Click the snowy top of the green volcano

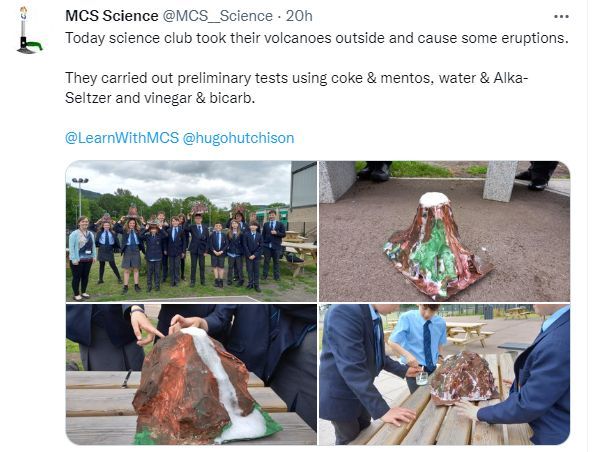434,199
